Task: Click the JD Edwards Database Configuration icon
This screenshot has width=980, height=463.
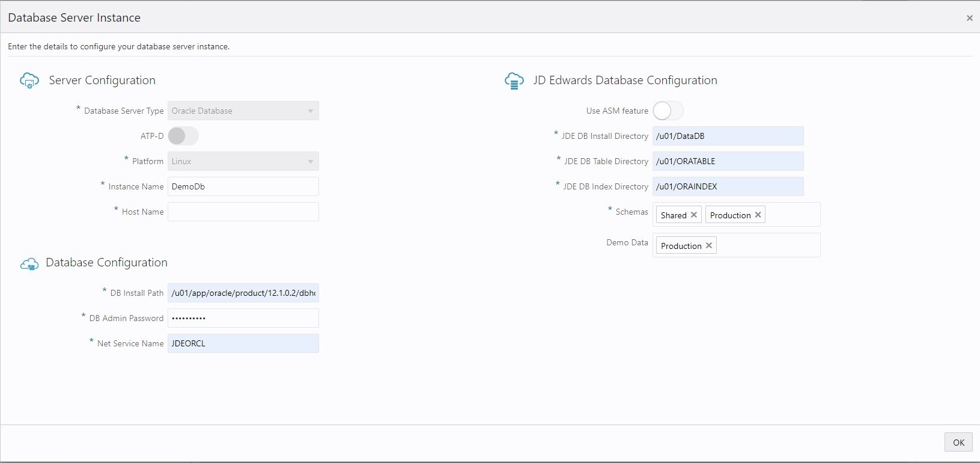Action: point(514,81)
